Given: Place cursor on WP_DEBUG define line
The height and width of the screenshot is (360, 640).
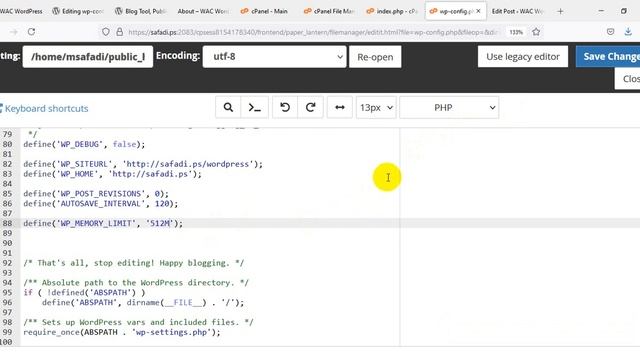Looking at the screenshot, I should tap(84, 144).
